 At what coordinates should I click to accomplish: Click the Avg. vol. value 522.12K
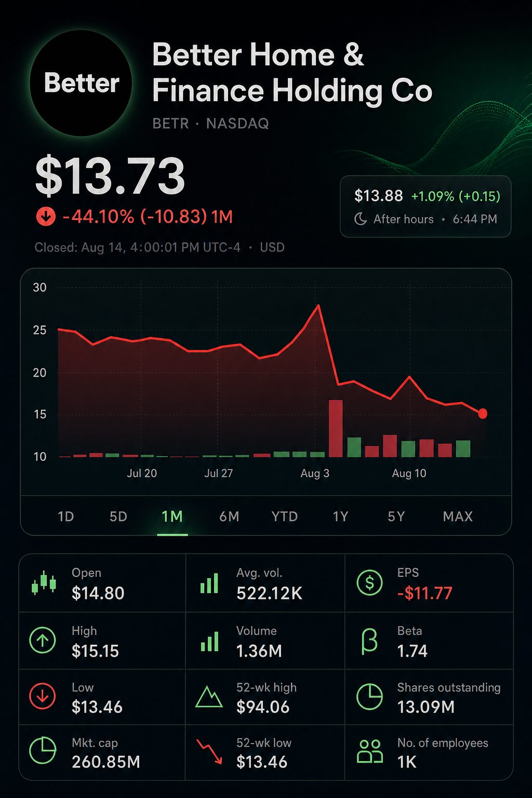269,593
